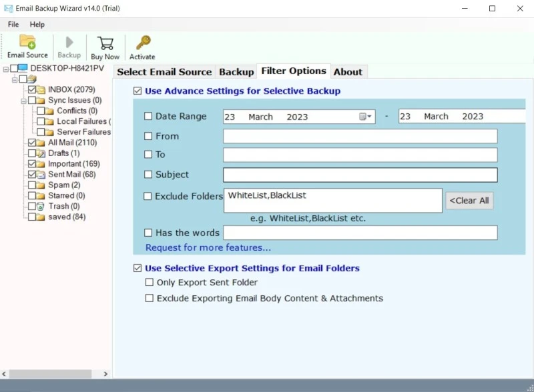Open the Help menu
This screenshot has height=392, width=534.
pyautogui.click(x=37, y=24)
